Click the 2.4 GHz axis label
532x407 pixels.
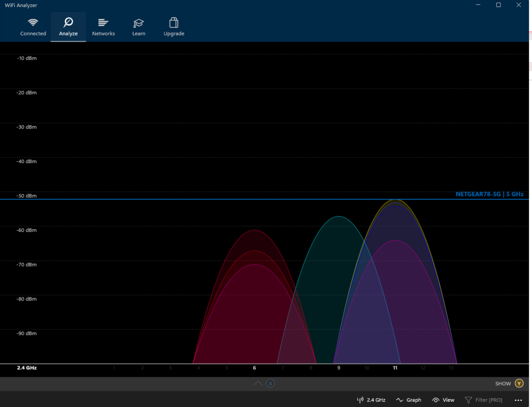27,368
